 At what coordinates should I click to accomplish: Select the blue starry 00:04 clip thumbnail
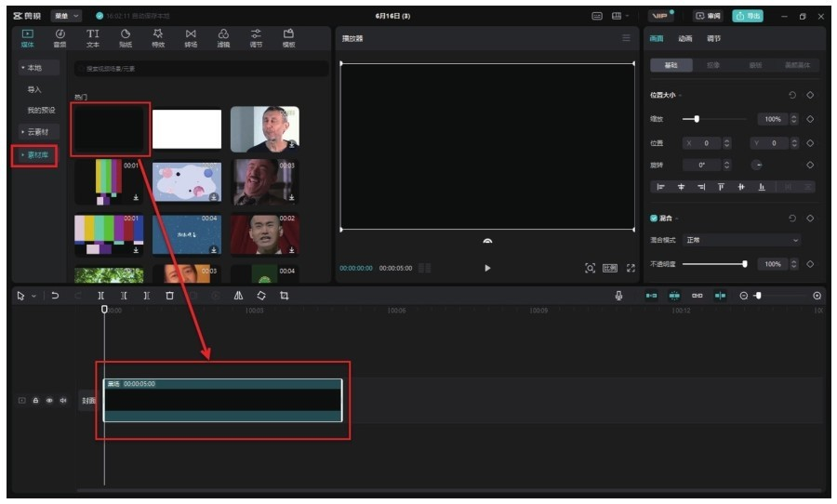(x=187, y=233)
